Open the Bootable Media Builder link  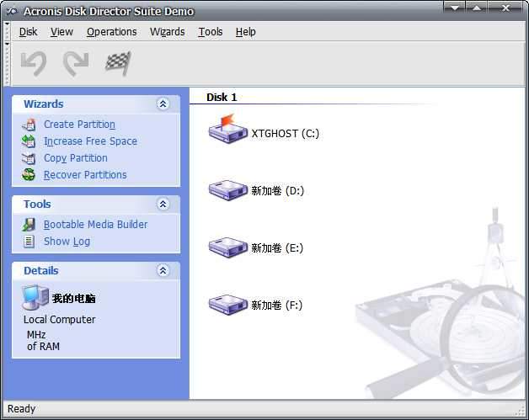(95, 225)
